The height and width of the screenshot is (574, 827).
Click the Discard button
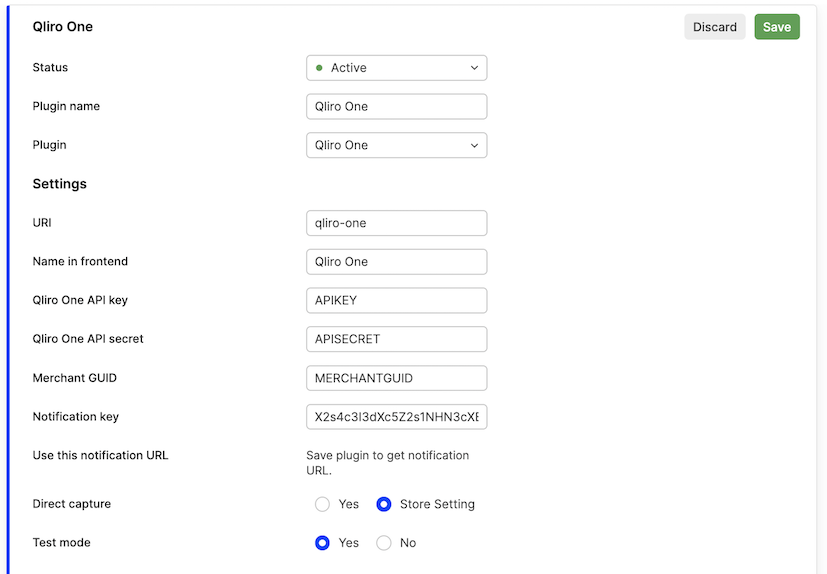click(714, 27)
